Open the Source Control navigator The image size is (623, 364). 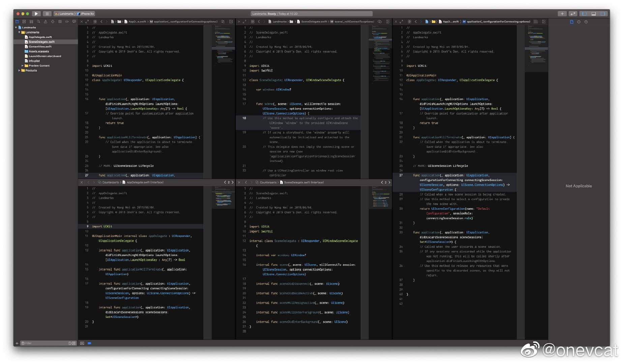(x=24, y=22)
